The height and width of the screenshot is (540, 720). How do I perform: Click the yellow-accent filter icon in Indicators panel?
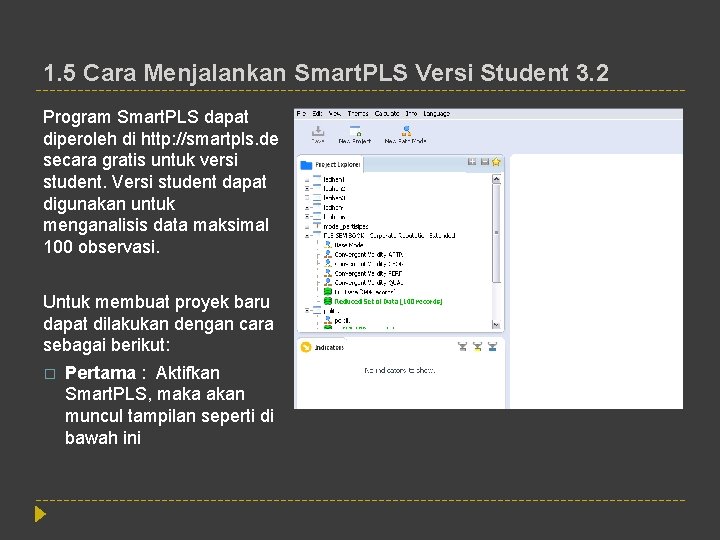[478, 347]
